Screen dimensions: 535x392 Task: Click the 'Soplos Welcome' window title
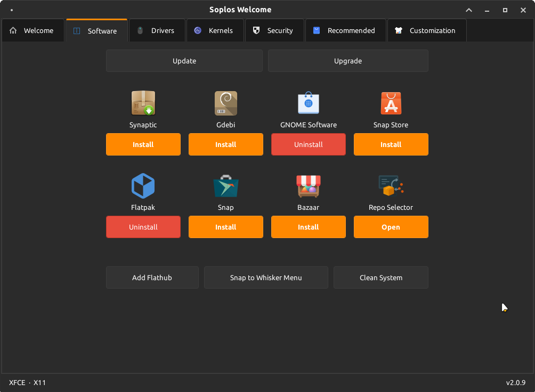point(240,10)
